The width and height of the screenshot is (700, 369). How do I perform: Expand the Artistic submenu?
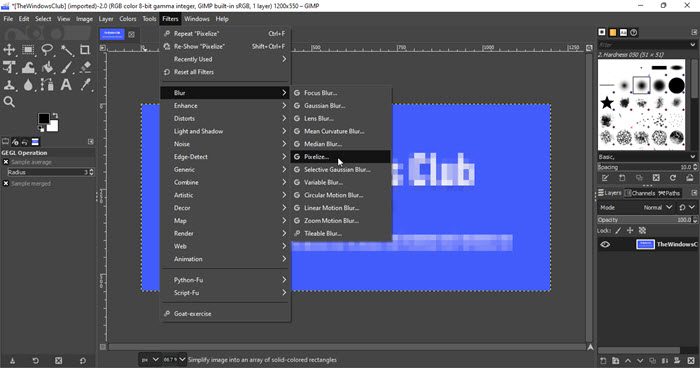(x=225, y=195)
